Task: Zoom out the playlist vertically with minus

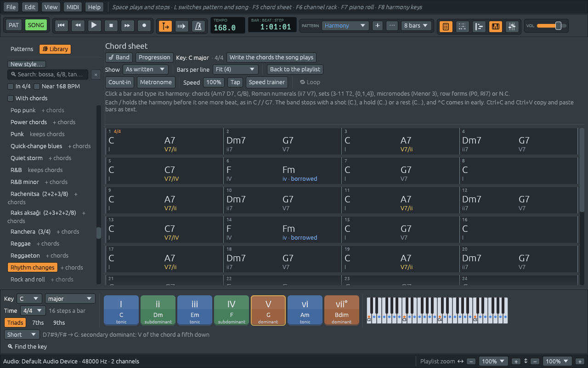Action: [535, 362]
